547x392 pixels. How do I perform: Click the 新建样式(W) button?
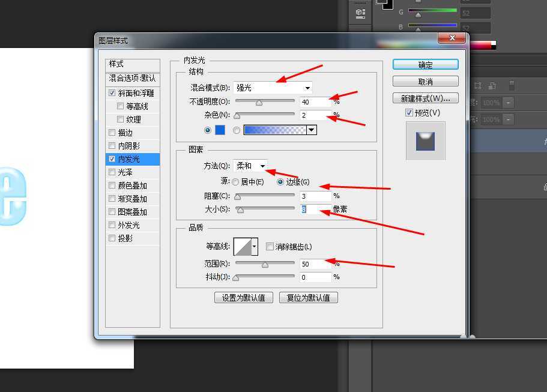425,98
